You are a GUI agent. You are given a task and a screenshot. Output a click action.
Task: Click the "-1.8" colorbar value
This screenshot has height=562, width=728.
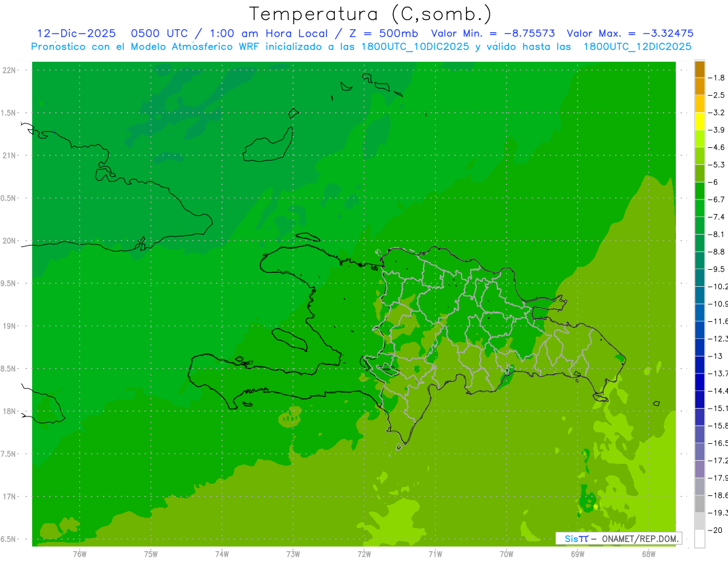click(716, 78)
